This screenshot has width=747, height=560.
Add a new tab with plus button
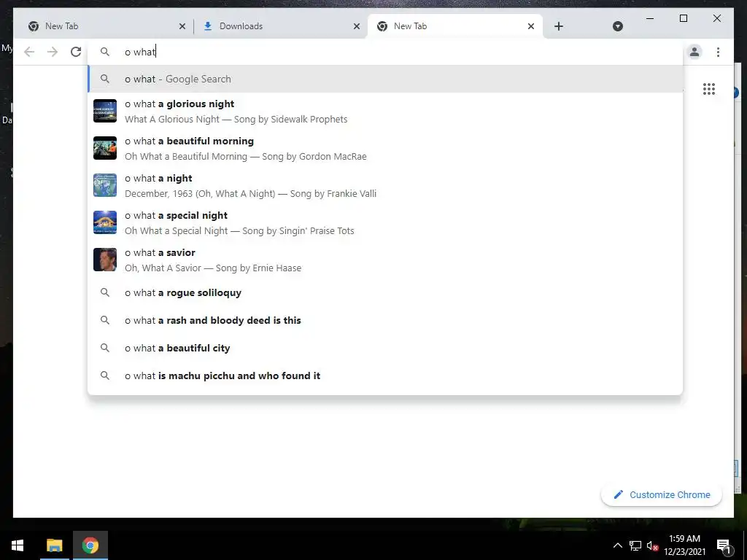(559, 26)
